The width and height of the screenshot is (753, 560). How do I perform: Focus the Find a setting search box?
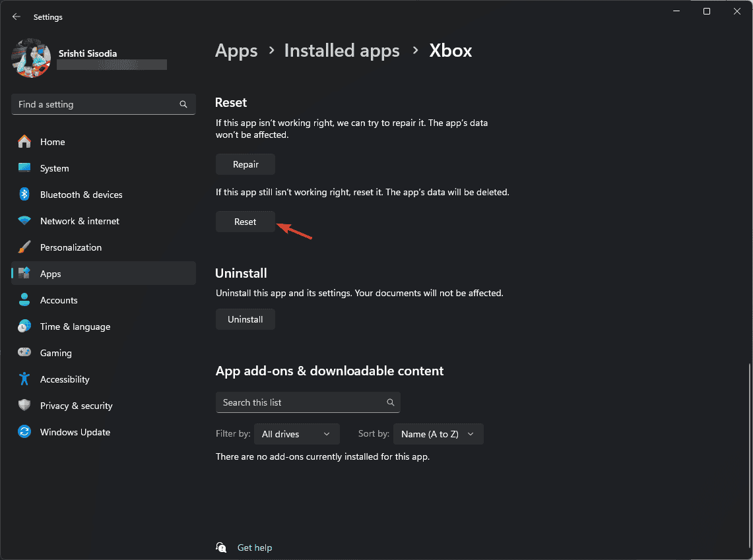103,104
